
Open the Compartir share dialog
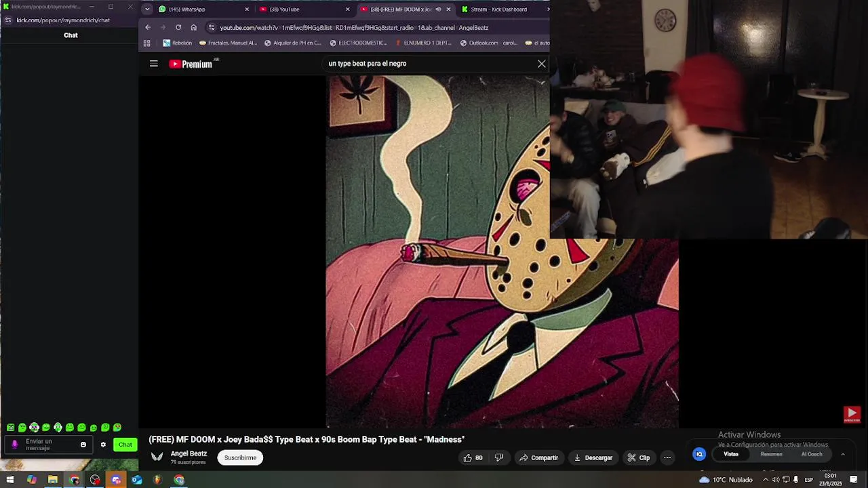click(538, 457)
